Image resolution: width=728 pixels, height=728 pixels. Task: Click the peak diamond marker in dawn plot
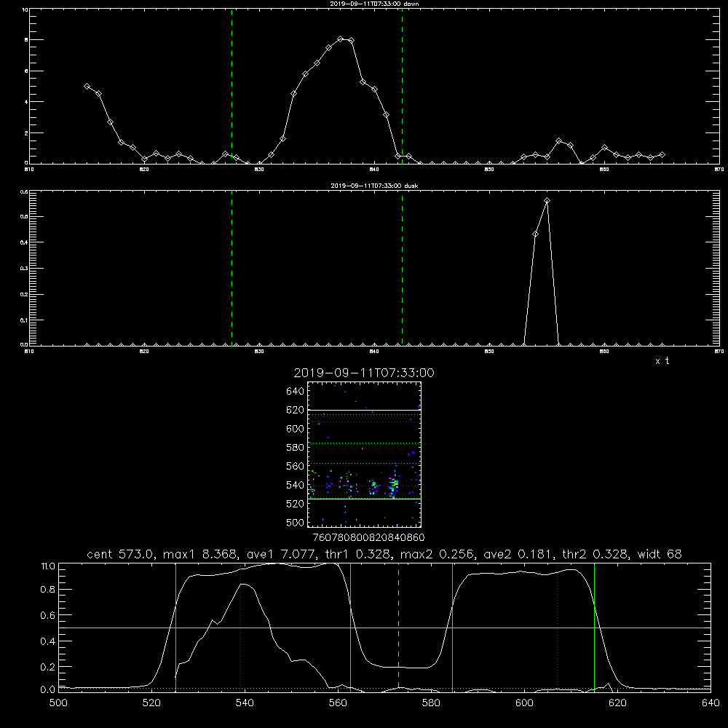[340, 39]
